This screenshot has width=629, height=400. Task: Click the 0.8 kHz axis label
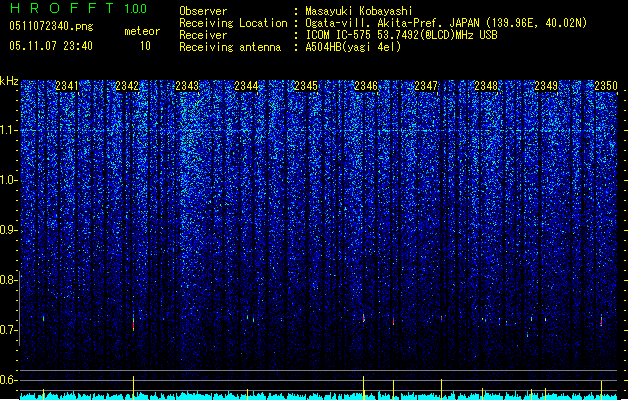[x=9, y=280]
